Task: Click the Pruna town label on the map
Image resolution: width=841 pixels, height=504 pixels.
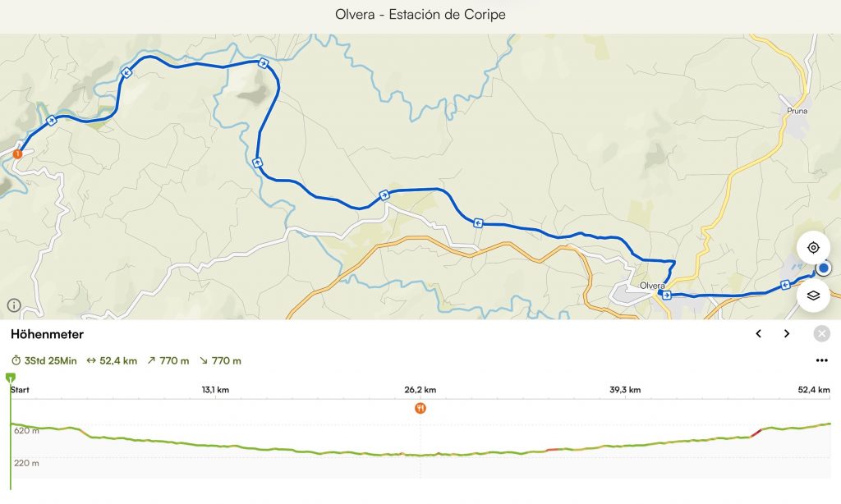Action: pyautogui.click(x=798, y=109)
